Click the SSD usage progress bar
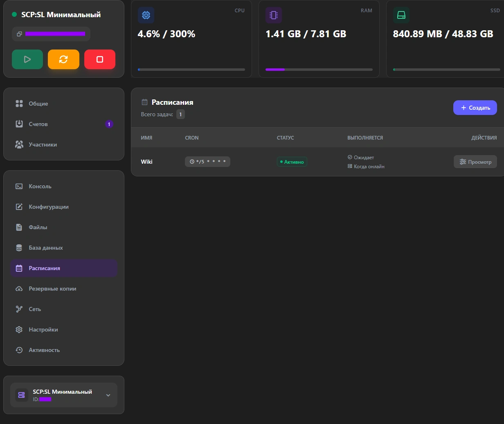Viewport: 504px width, 424px height. click(447, 70)
